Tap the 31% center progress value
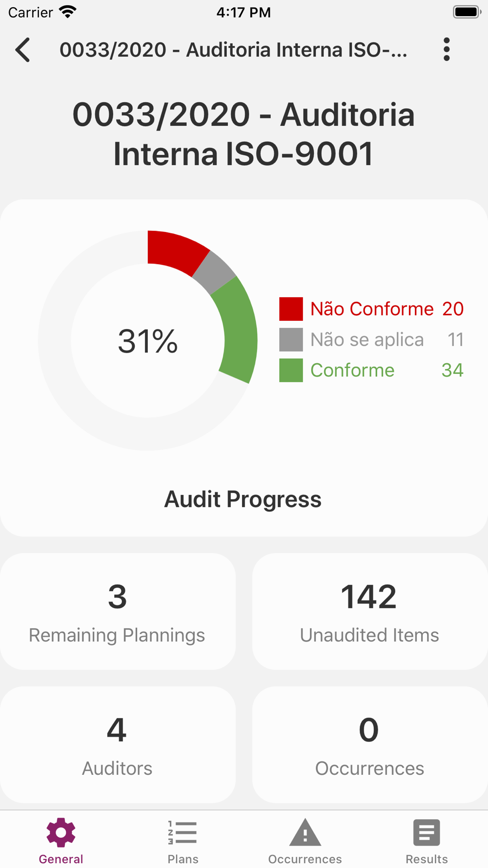 coord(148,341)
